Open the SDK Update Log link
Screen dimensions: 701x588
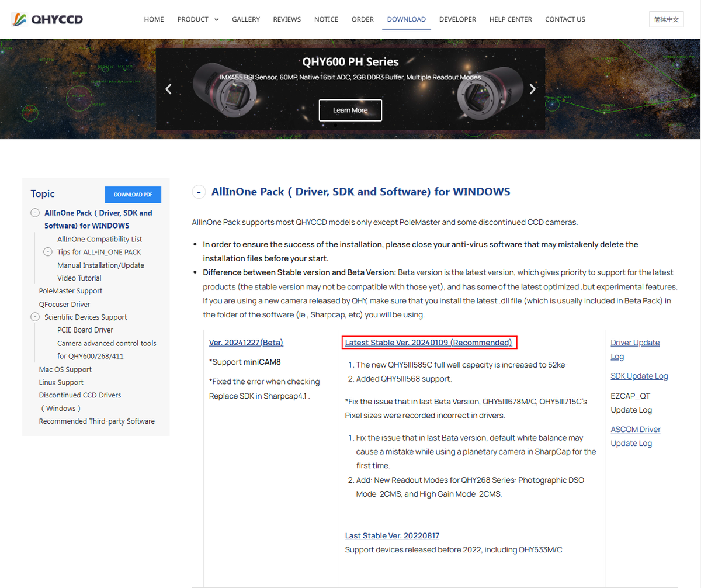click(x=639, y=376)
